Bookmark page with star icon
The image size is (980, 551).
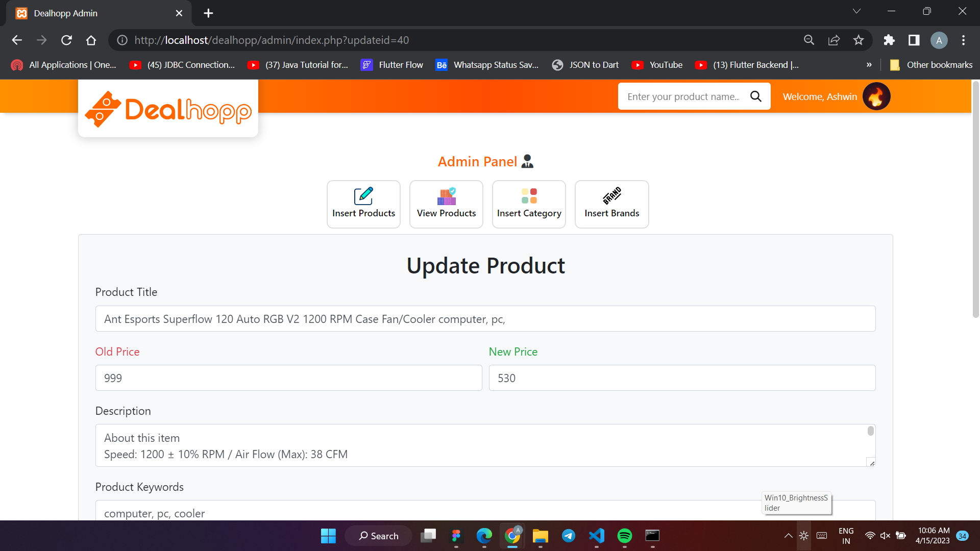click(859, 40)
